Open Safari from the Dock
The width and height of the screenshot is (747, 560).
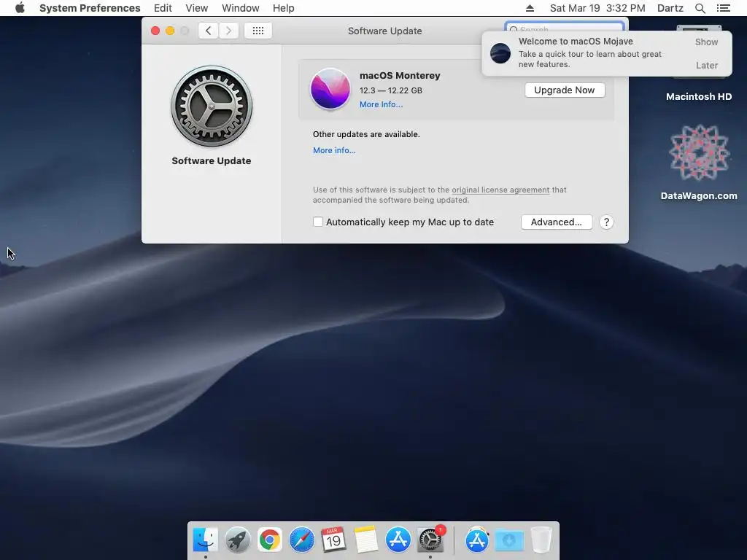[301, 540]
